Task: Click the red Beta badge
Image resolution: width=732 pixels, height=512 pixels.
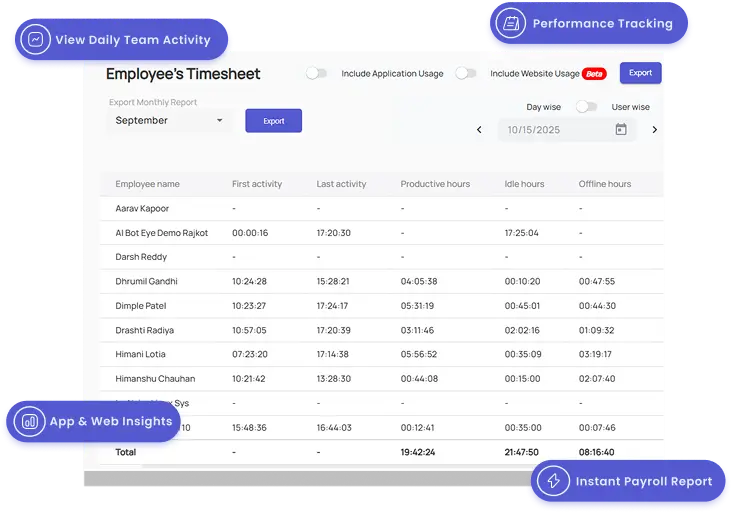Action: point(594,74)
